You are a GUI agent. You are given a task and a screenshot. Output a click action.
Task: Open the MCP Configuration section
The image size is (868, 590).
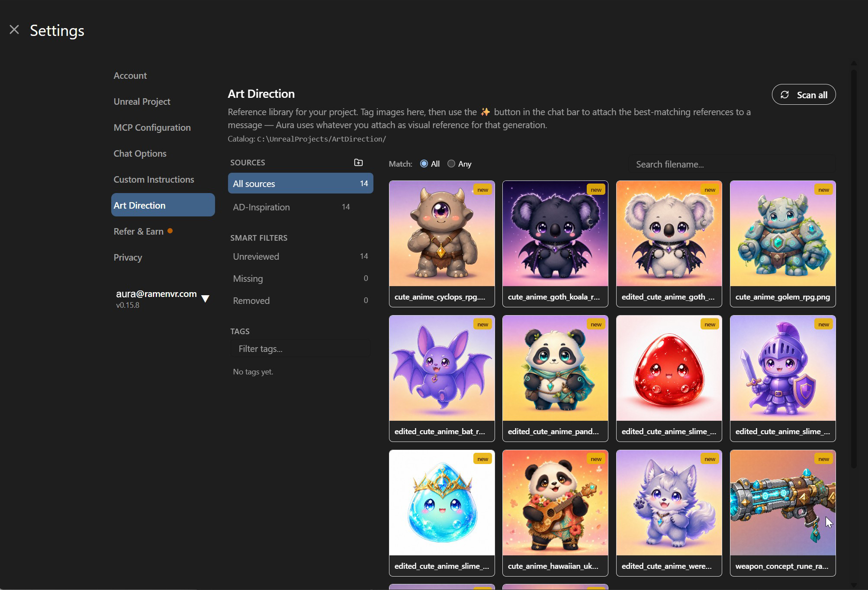pos(152,127)
